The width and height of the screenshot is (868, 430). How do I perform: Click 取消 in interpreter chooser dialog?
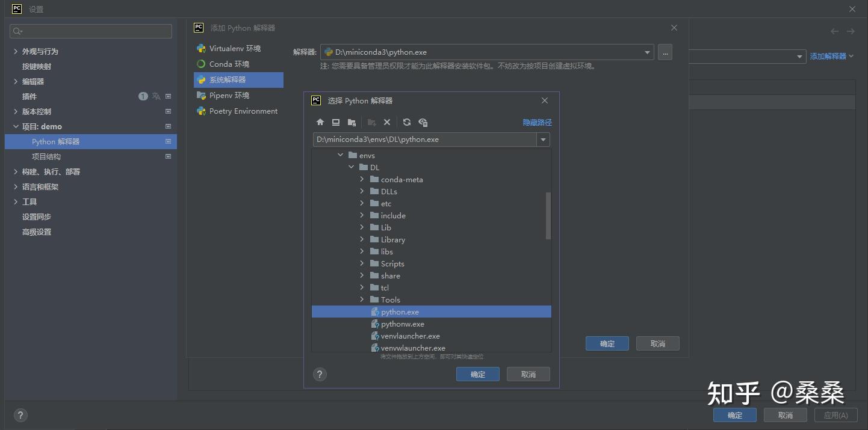click(x=529, y=374)
